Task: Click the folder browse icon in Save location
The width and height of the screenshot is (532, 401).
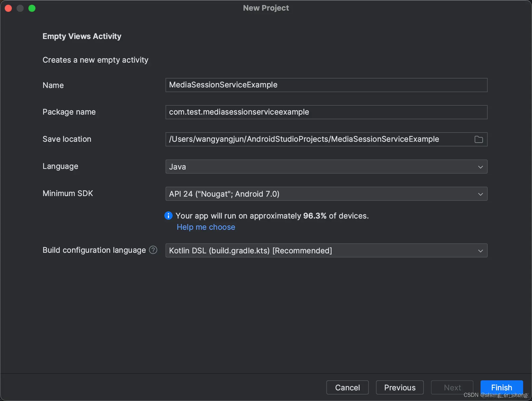Action: [x=479, y=139]
